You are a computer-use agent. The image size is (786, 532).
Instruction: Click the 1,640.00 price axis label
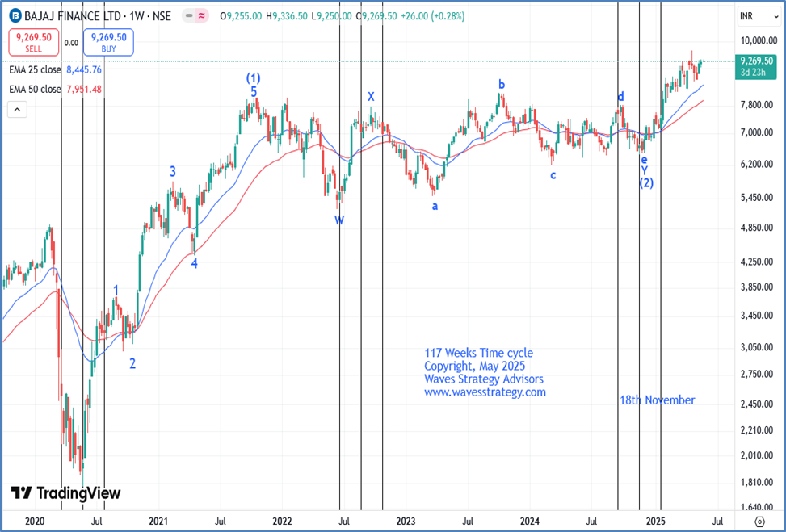(x=756, y=508)
